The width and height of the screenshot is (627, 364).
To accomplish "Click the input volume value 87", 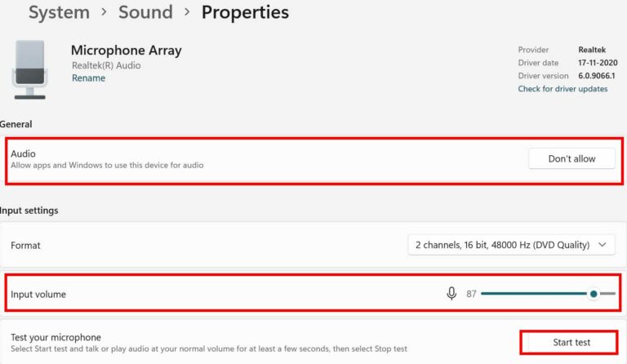I will pyautogui.click(x=471, y=294).
